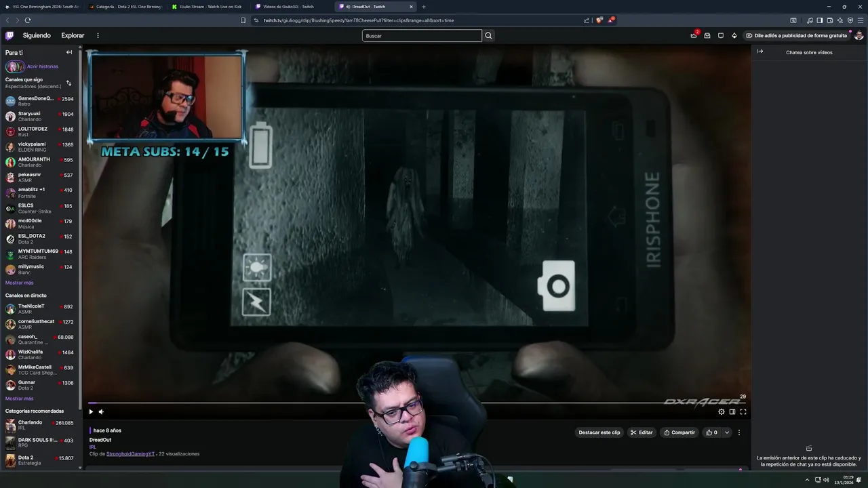The height and width of the screenshot is (488, 868).
Task: Open a new browser tab
Action: 424,7
